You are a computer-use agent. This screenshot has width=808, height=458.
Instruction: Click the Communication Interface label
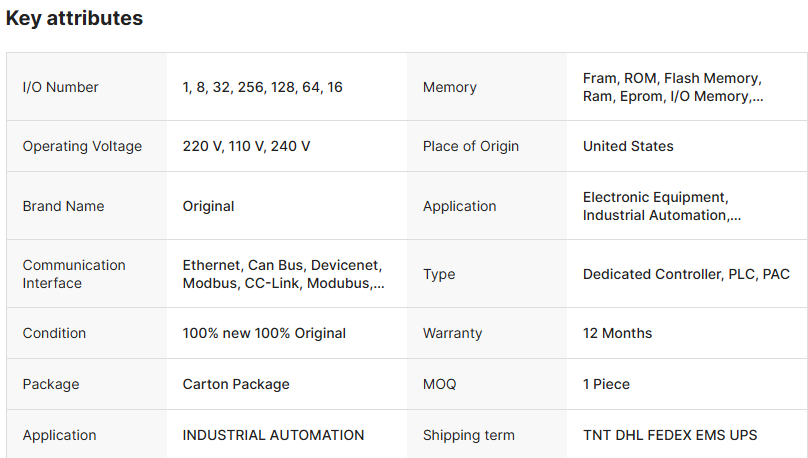coord(74,274)
